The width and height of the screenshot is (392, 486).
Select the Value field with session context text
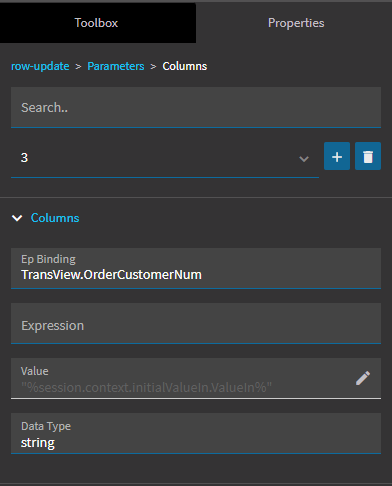point(180,378)
